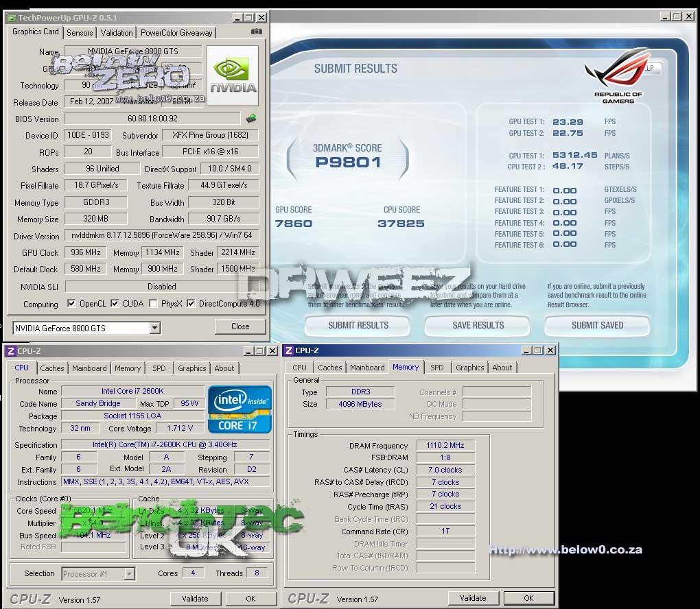Click OK in right CPU-Z window

(x=529, y=598)
